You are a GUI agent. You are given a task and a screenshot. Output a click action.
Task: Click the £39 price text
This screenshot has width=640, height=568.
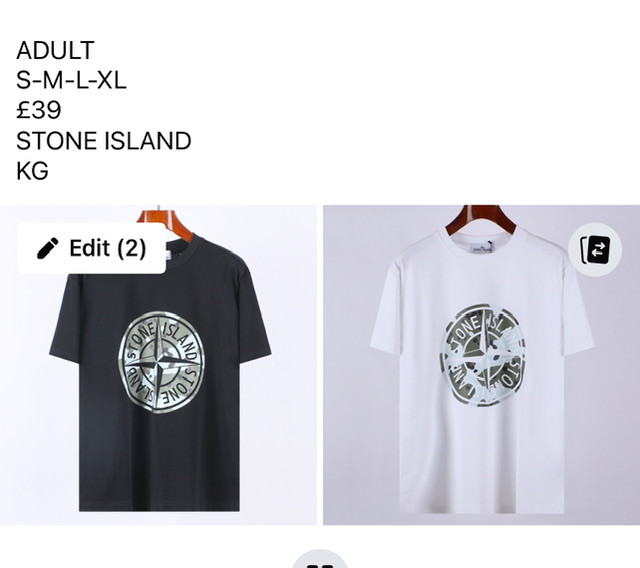39,110
